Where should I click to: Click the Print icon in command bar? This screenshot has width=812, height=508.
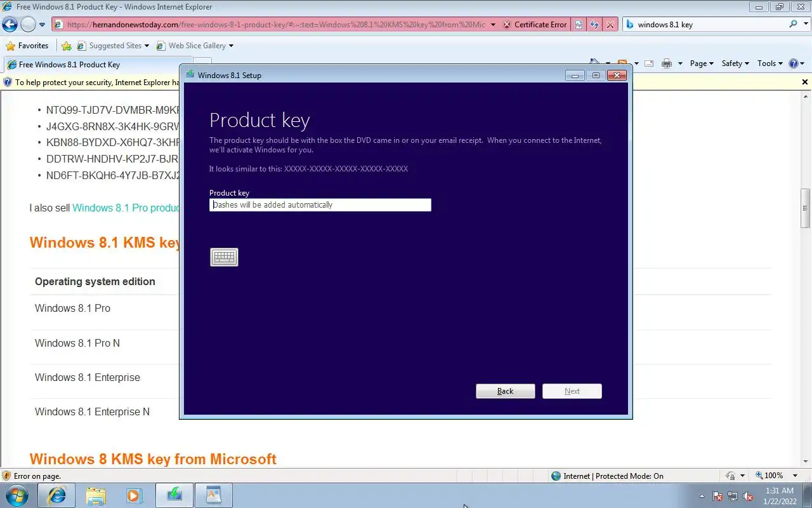pyautogui.click(x=666, y=63)
